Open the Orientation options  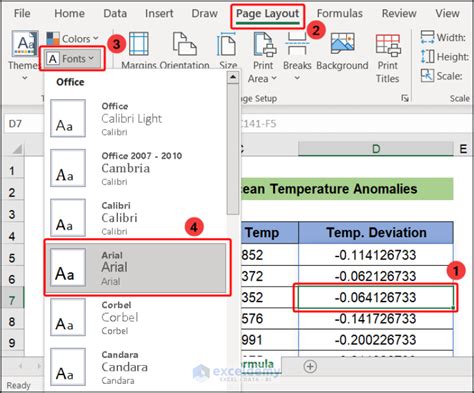coord(184,50)
